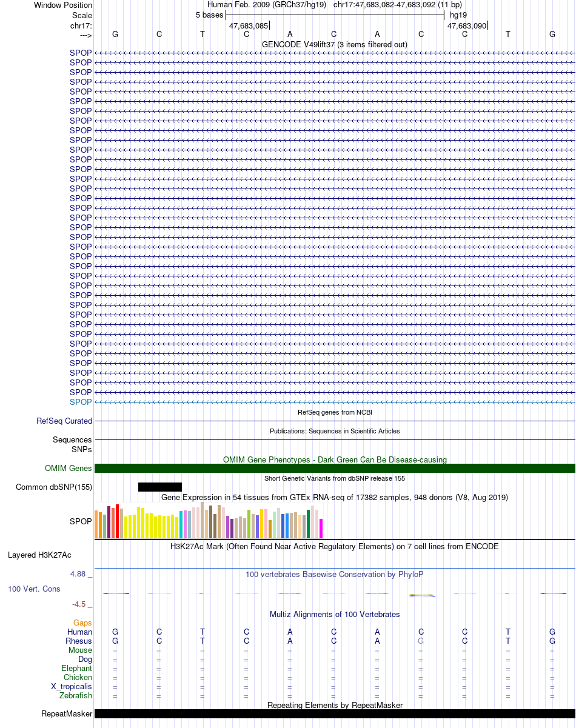Viewport: 576px width, 728px height.
Task: Click the '47,683,090' ruler coordinate
Action: 467,25
